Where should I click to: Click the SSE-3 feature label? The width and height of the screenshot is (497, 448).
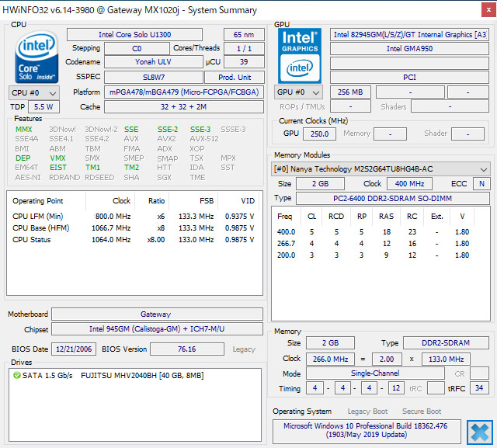coord(200,129)
